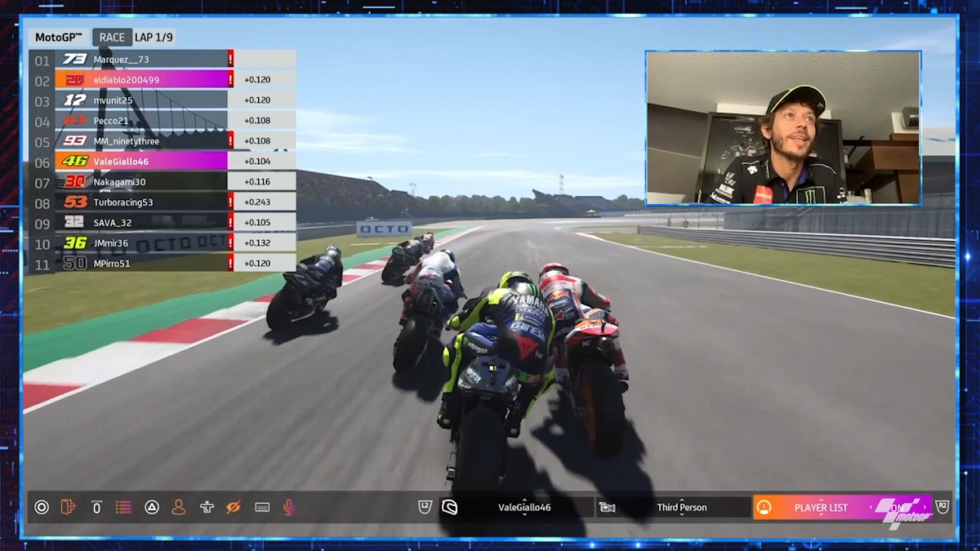Click the gauge icon beside PLAYER LIST

(x=764, y=507)
